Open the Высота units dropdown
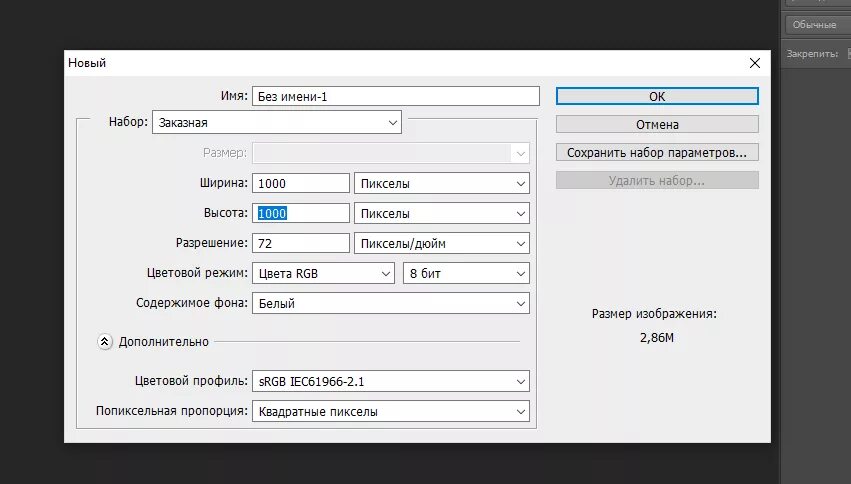851x484 pixels. pyautogui.click(x=442, y=213)
